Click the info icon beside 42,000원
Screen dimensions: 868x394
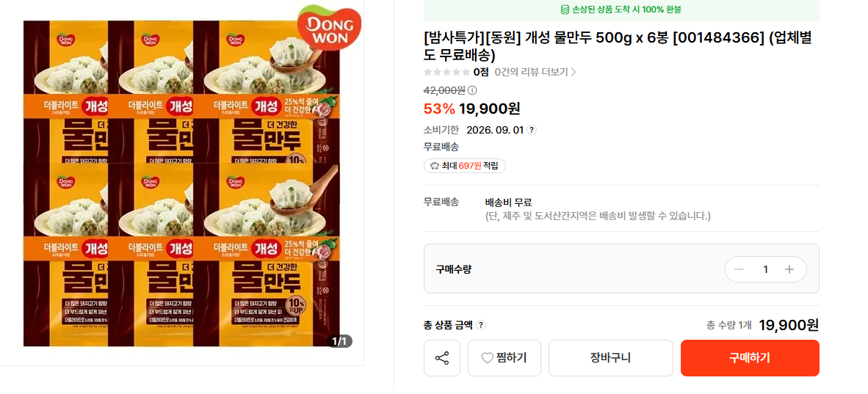pos(472,90)
